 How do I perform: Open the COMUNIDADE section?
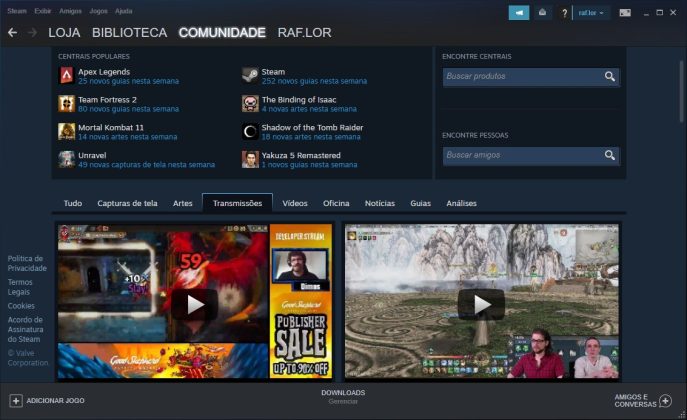pyautogui.click(x=222, y=32)
